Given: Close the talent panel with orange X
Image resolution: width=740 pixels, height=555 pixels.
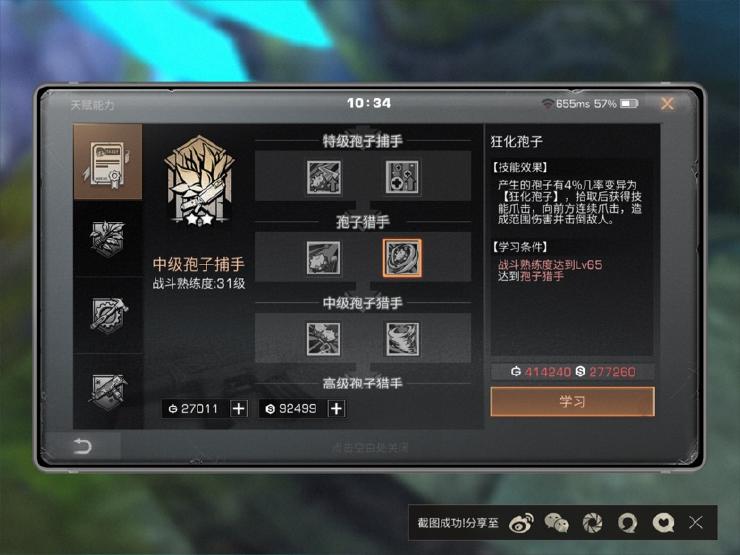Looking at the screenshot, I should pyautogui.click(x=667, y=103).
